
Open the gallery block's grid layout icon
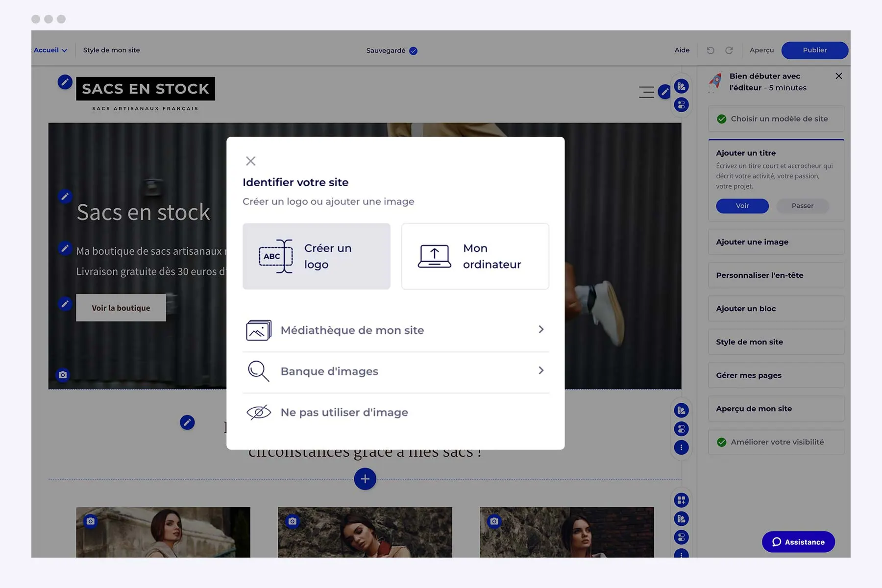click(681, 500)
